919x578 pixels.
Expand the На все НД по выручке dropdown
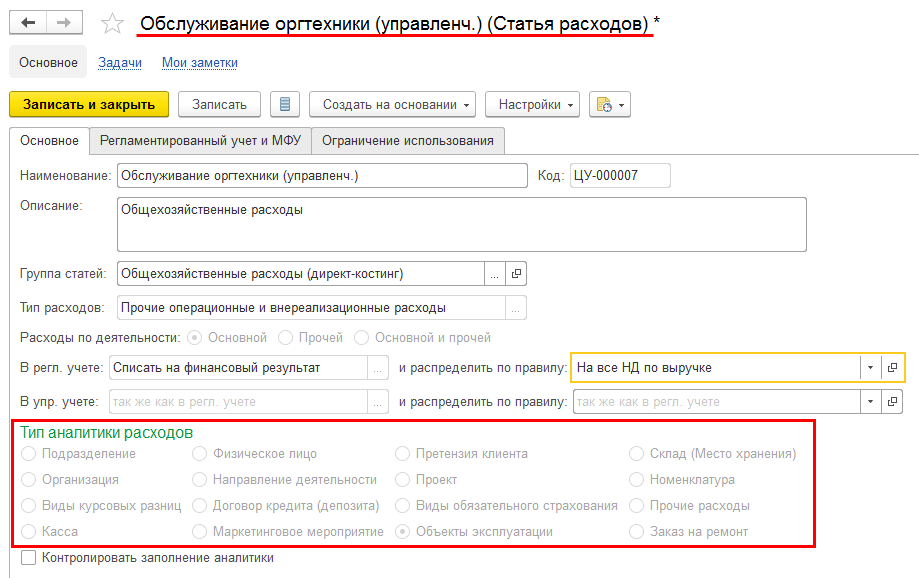pyautogui.click(x=870, y=368)
